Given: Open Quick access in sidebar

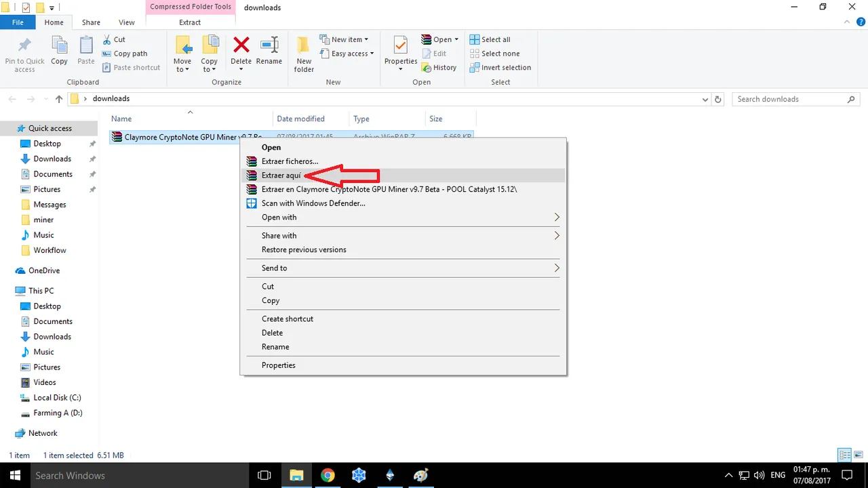Looking at the screenshot, I should point(50,128).
